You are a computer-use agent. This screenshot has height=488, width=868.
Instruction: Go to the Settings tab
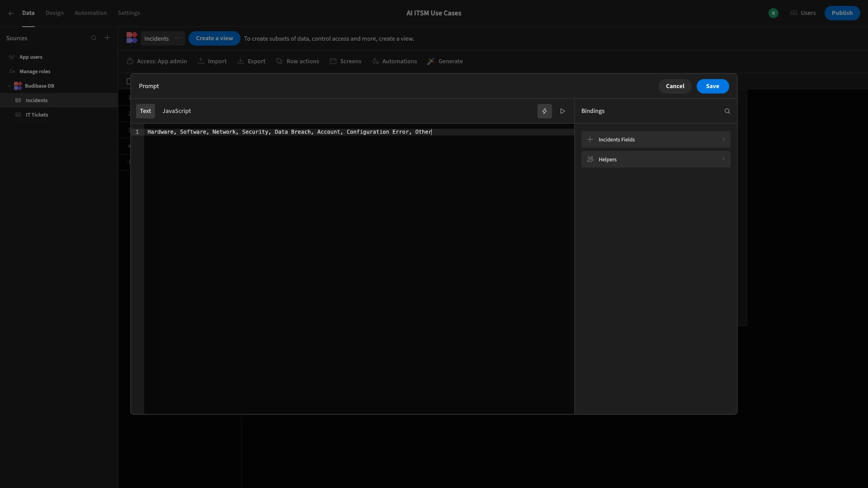tap(129, 13)
